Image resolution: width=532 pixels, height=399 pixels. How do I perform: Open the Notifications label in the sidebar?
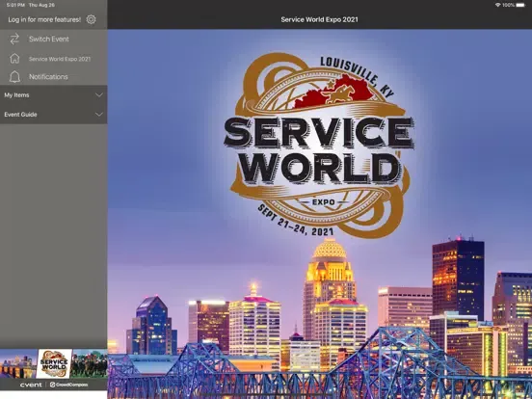[48, 77]
